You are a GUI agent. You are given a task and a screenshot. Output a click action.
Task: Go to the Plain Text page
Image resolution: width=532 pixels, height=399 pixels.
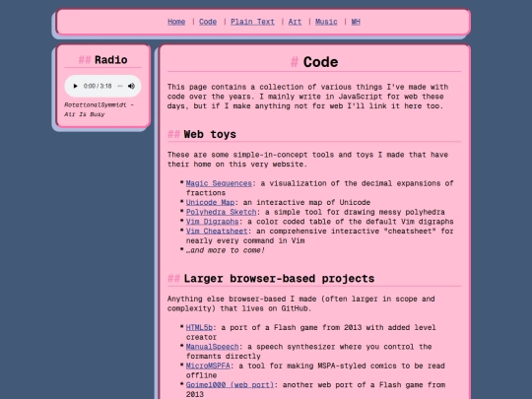pos(252,22)
